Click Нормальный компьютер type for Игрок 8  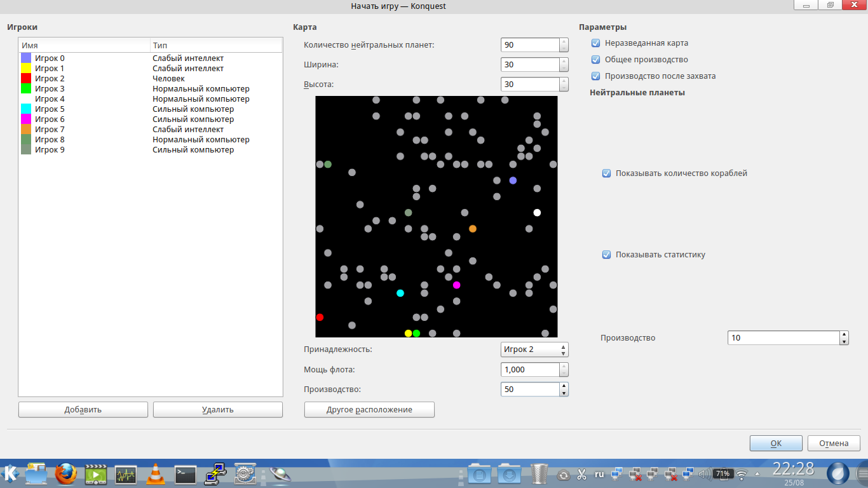201,140
